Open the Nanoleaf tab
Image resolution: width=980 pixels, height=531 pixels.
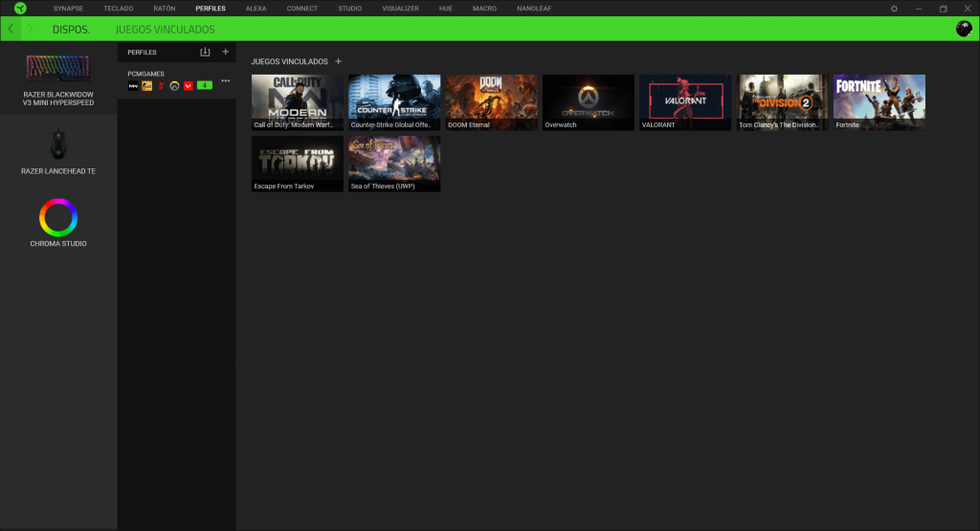[534, 9]
